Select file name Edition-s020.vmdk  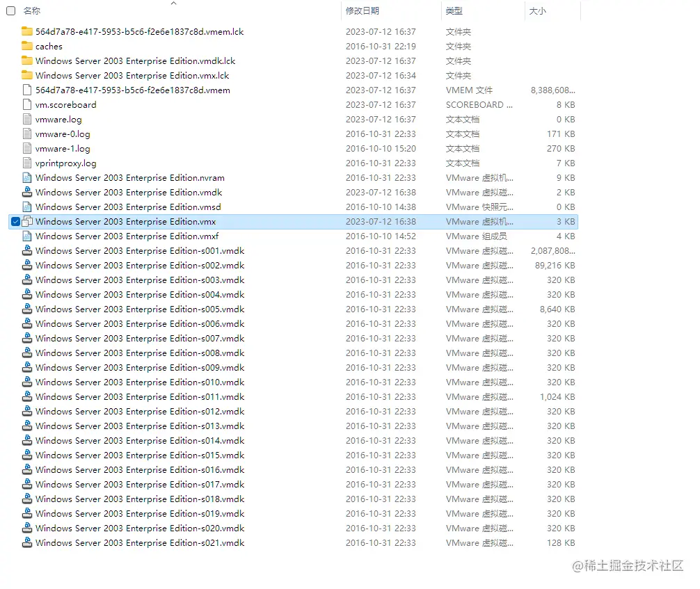point(140,528)
